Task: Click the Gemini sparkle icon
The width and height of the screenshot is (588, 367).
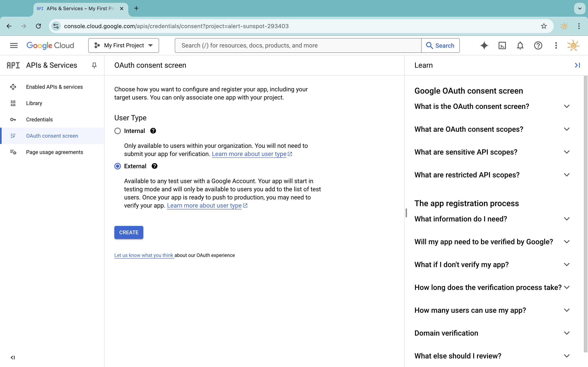Action: click(x=483, y=45)
